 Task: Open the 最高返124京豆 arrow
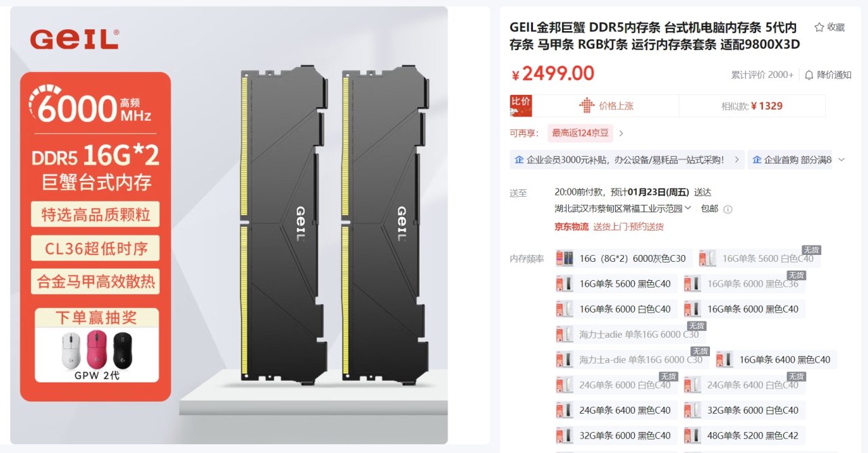[x=621, y=134]
